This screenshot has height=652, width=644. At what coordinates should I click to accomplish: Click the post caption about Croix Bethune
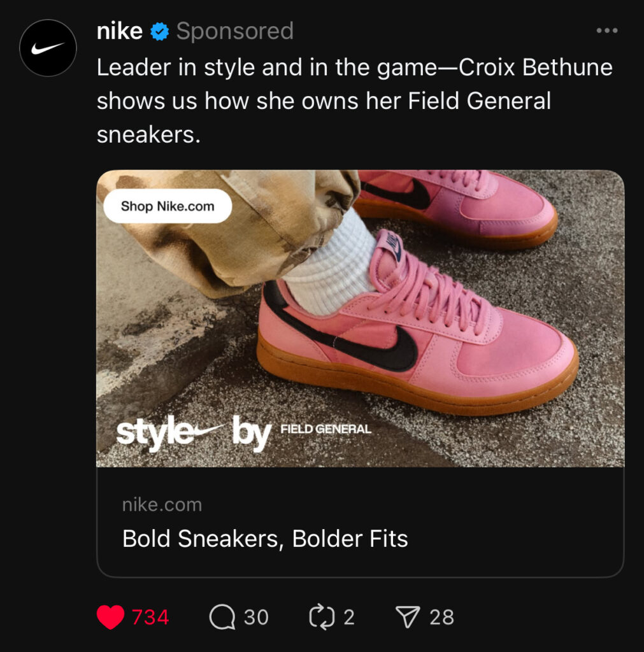pos(354,101)
